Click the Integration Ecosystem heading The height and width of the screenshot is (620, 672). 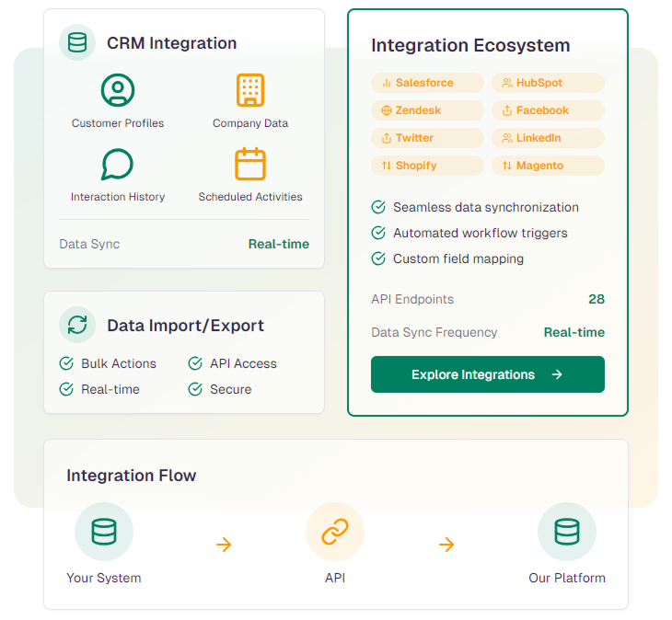(470, 45)
